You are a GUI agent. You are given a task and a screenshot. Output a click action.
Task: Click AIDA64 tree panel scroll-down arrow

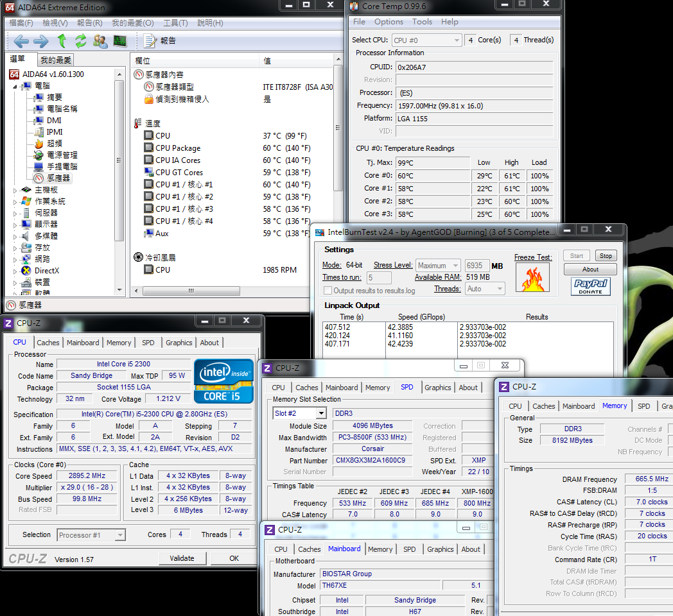[x=119, y=291]
